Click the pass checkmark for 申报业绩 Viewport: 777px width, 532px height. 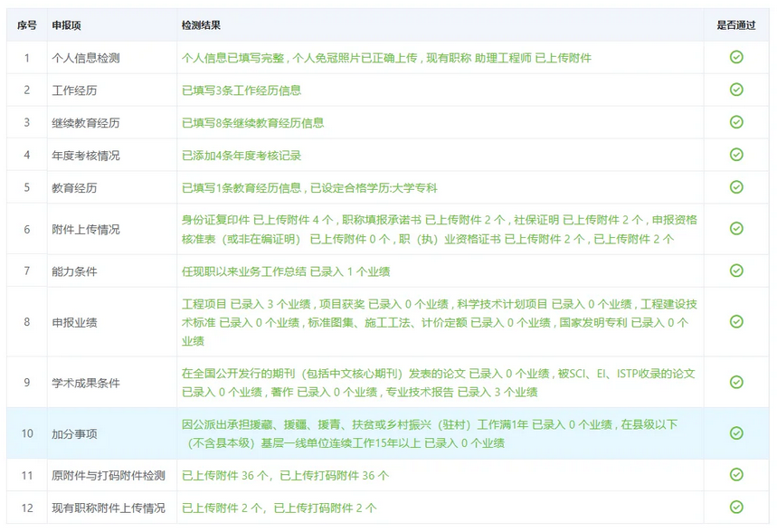(736, 321)
